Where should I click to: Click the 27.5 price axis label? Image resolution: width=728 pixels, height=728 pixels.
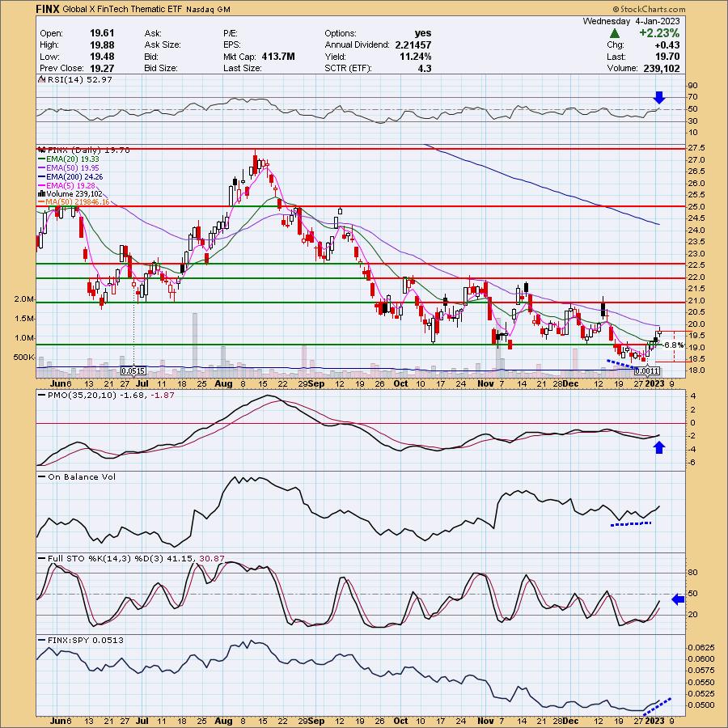(695, 148)
